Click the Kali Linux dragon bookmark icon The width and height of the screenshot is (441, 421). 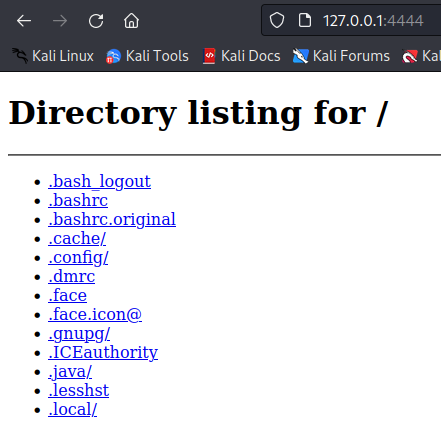[20, 55]
